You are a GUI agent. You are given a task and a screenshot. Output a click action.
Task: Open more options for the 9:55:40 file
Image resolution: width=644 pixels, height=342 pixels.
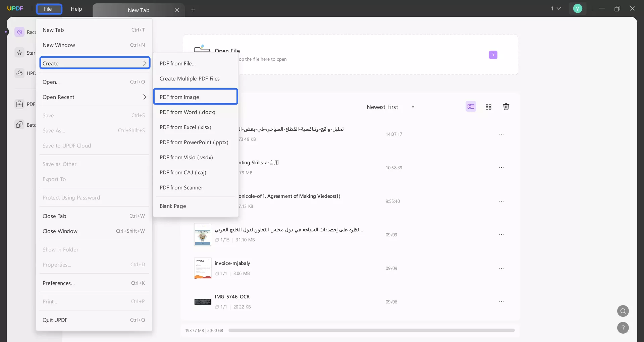click(x=501, y=201)
